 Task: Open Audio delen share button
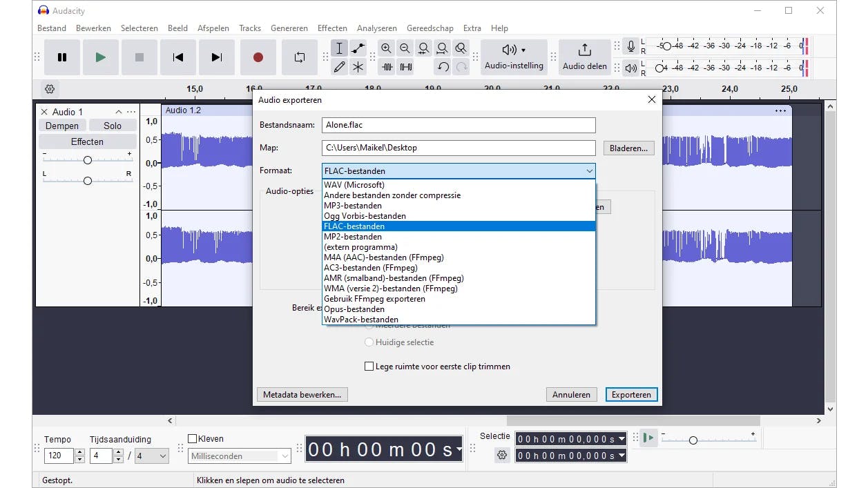click(584, 57)
